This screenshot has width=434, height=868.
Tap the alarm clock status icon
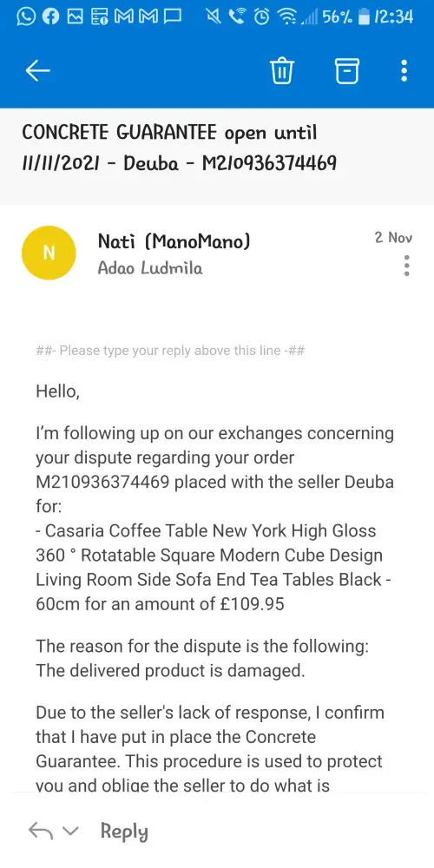260,17
